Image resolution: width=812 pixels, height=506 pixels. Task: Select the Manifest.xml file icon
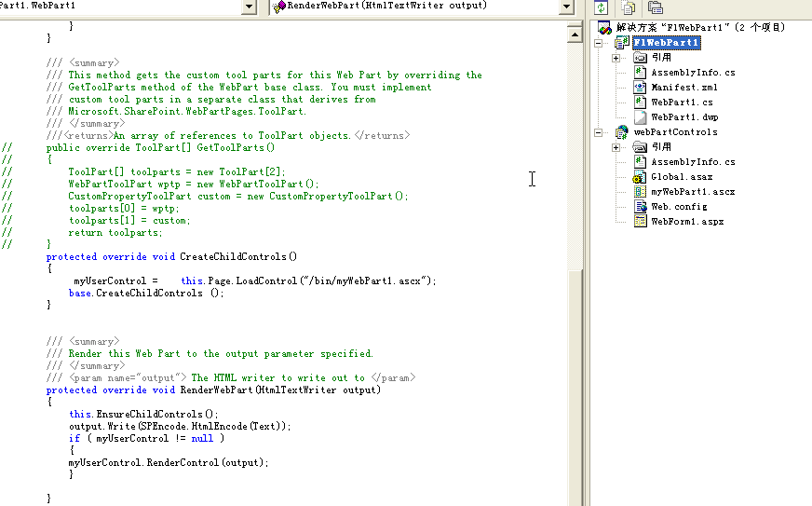click(640, 88)
